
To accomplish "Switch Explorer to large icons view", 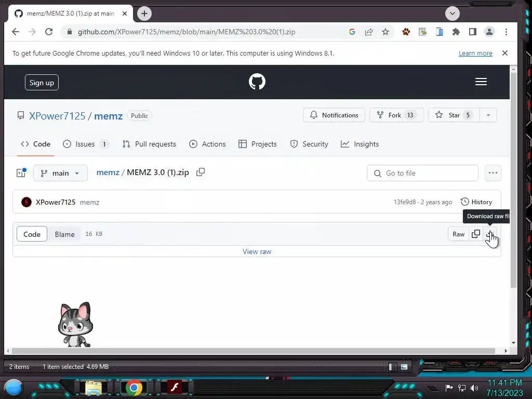I will [404, 367].
